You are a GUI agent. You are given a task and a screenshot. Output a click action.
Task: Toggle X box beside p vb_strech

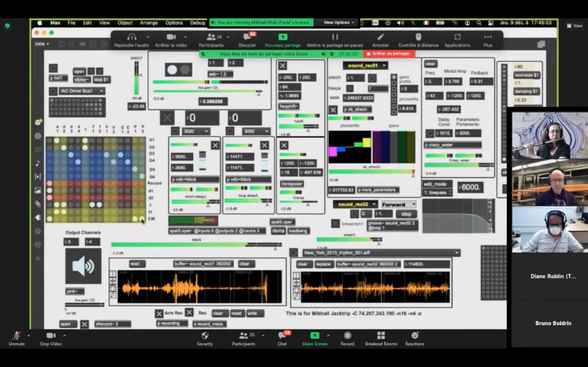(x=333, y=110)
